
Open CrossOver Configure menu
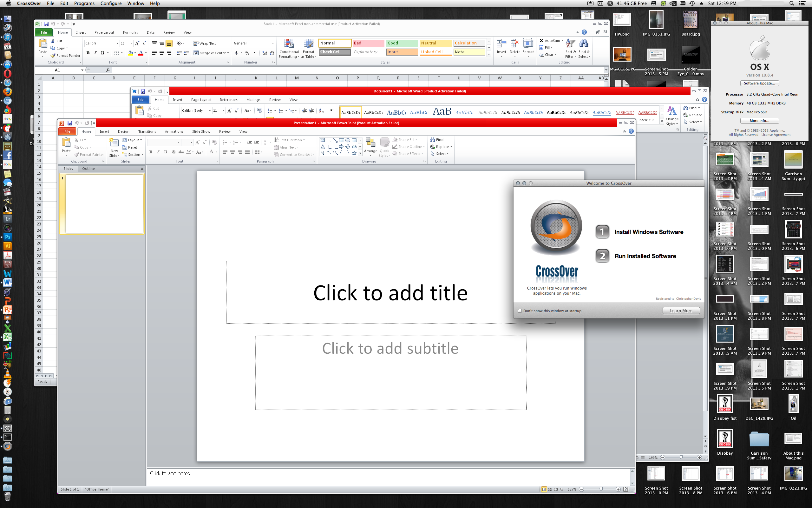point(111,3)
